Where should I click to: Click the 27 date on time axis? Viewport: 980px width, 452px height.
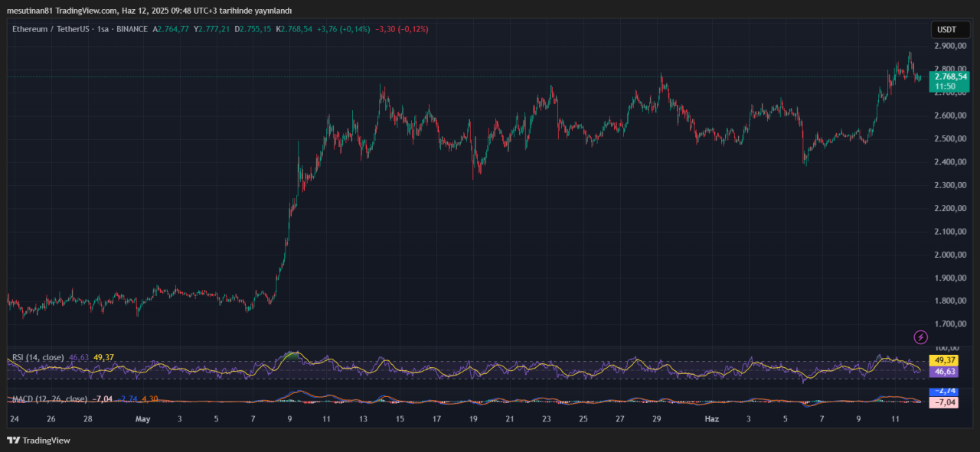(x=620, y=419)
